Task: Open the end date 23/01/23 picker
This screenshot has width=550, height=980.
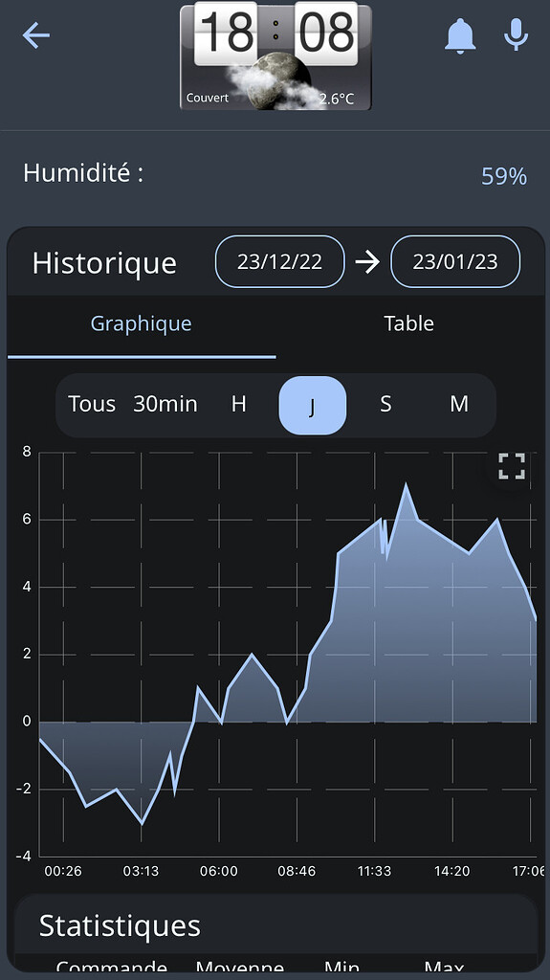Action: pos(455,261)
